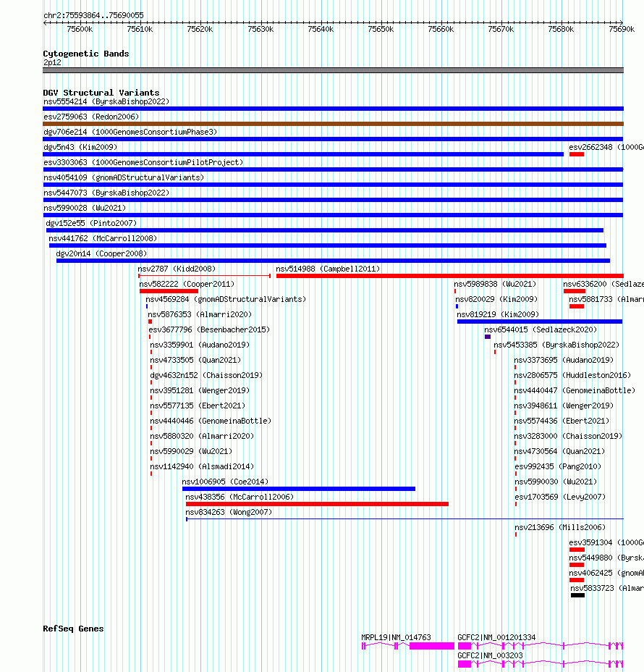Select nsv1142940 (Alsmadi2014) label
The width and height of the screenshot is (644, 672).
click(x=202, y=467)
